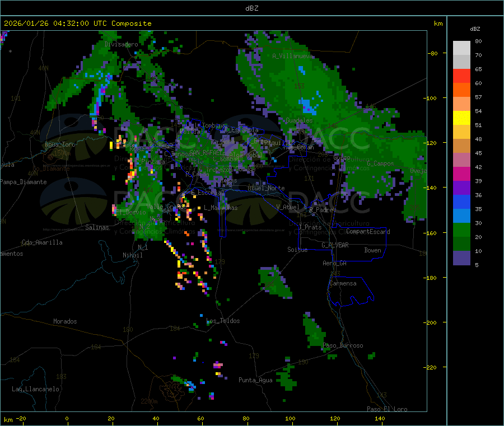Click the Bowen map label
504x426 pixels.
pyautogui.click(x=372, y=250)
